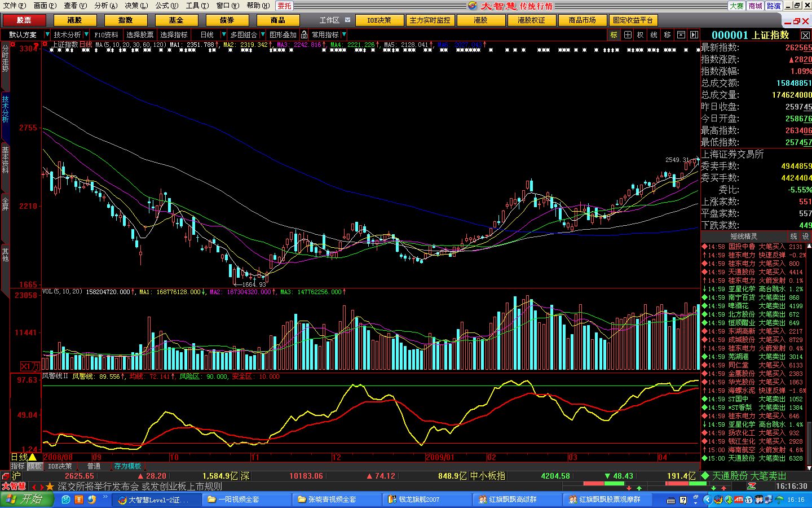Open the 大赛 link in title bar
The height and width of the screenshot is (508, 812).
(x=736, y=6)
